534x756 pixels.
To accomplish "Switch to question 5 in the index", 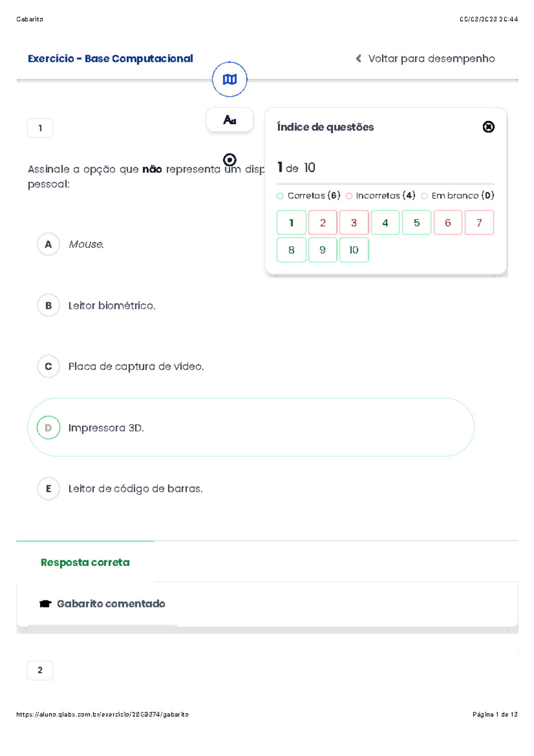I will (417, 223).
